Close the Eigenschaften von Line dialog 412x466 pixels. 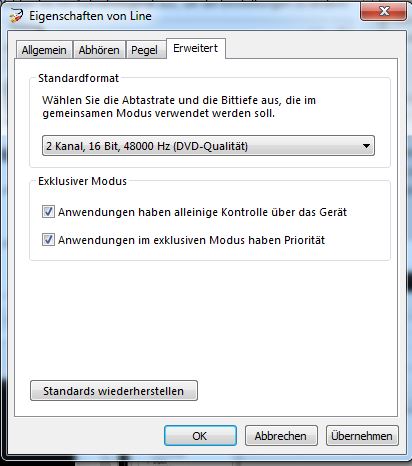pyautogui.click(x=383, y=12)
